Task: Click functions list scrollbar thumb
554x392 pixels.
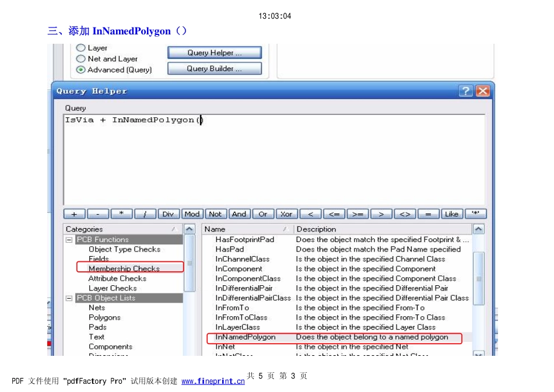Action: click(x=479, y=278)
